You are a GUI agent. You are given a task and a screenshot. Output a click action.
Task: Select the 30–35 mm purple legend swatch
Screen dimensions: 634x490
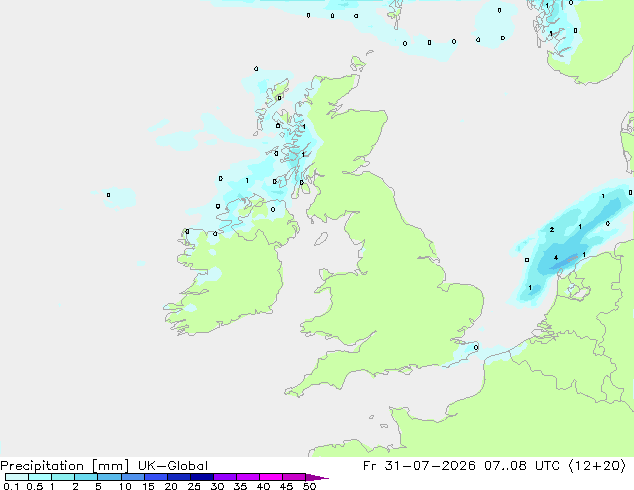(225, 477)
